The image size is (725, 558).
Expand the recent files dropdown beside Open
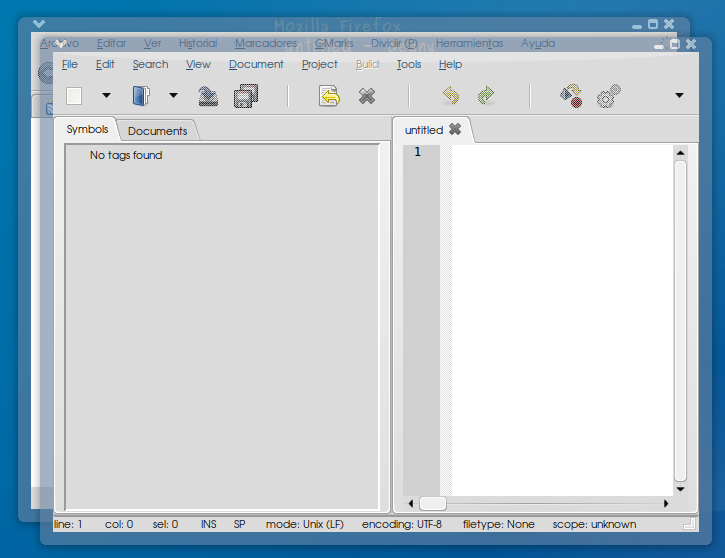pos(173,96)
